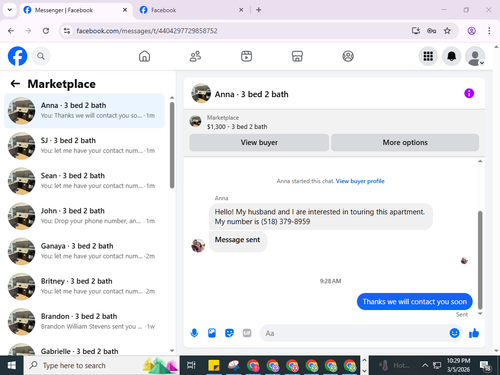Install app icon in address bar
Image resolution: width=500 pixels, height=375 pixels.
point(415,31)
